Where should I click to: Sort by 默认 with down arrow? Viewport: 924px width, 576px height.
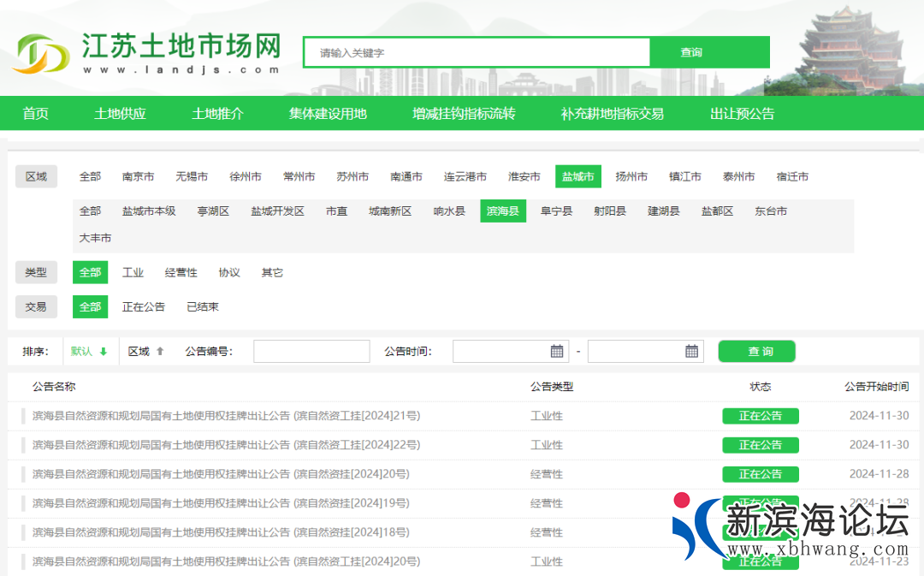(89, 351)
